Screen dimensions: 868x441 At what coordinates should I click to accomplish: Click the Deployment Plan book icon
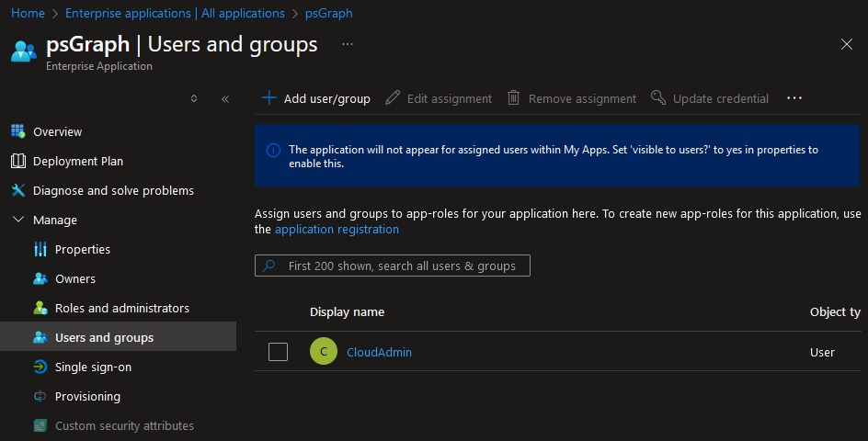pyautogui.click(x=18, y=161)
